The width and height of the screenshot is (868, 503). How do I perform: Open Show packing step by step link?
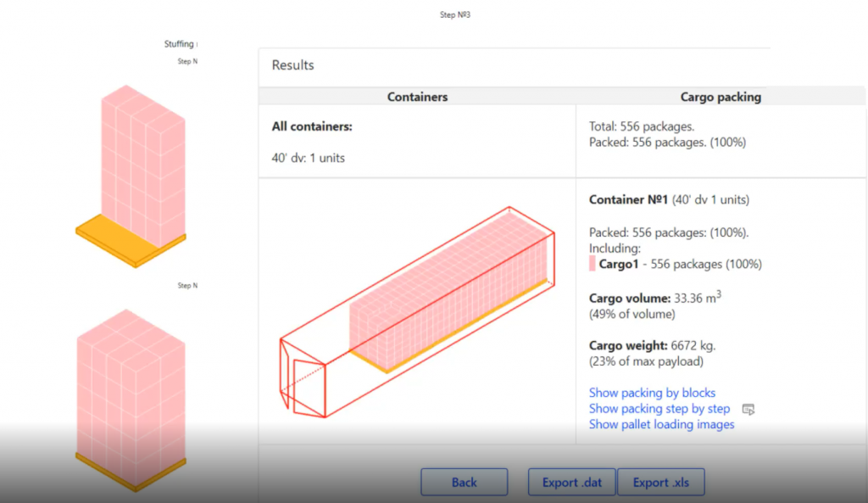point(659,409)
